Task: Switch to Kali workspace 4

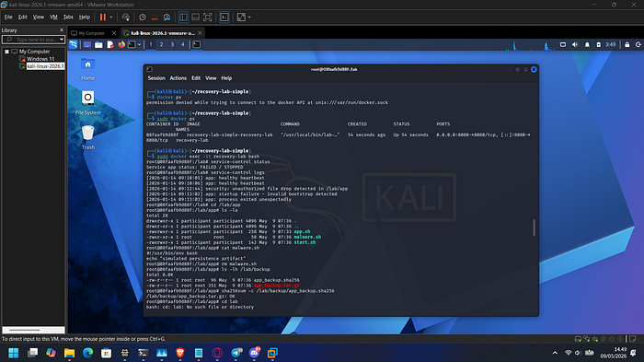Action: (183, 44)
